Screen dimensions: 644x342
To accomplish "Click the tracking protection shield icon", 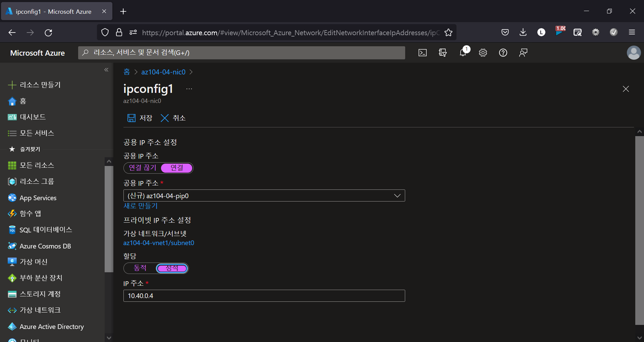I will 105,32.
